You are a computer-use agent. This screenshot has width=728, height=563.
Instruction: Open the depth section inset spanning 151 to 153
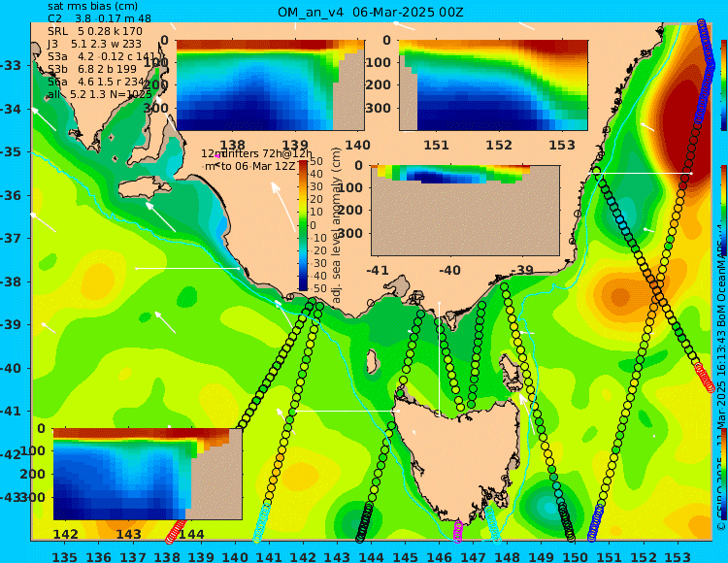click(493, 85)
